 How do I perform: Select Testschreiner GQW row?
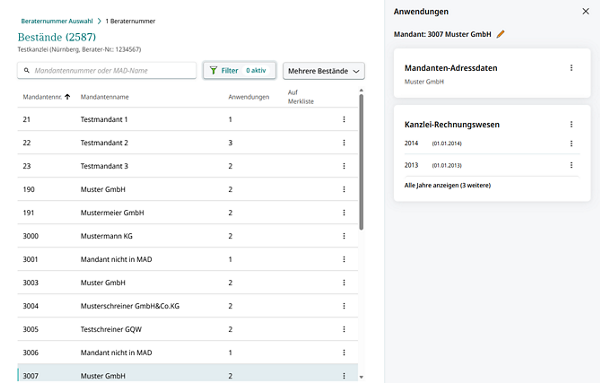pyautogui.click(x=188, y=329)
